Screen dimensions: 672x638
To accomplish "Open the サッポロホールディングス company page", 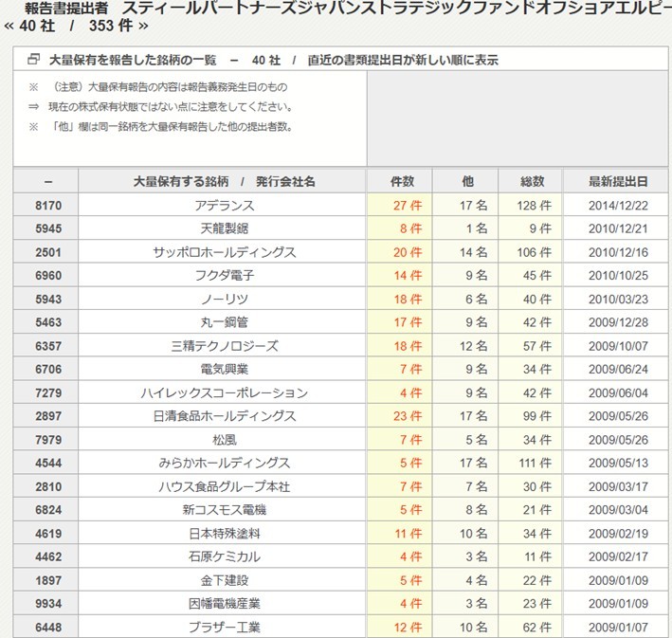I will tap(224, 252).
